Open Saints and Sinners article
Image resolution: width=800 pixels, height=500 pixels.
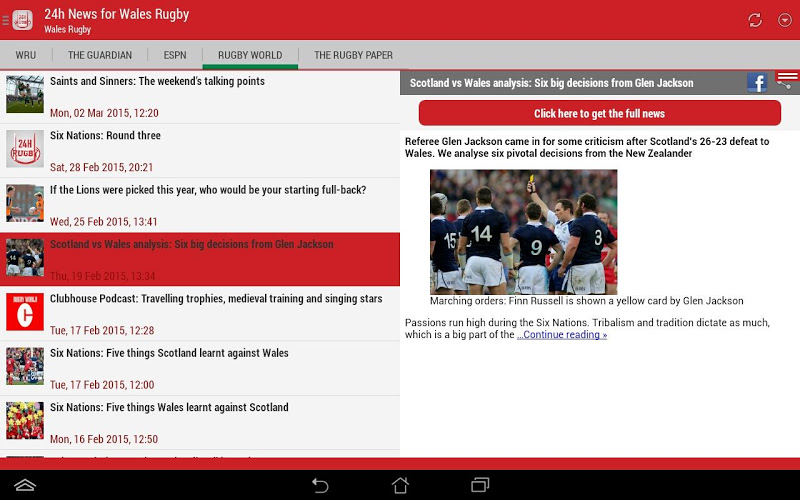(x=200, y=96)
